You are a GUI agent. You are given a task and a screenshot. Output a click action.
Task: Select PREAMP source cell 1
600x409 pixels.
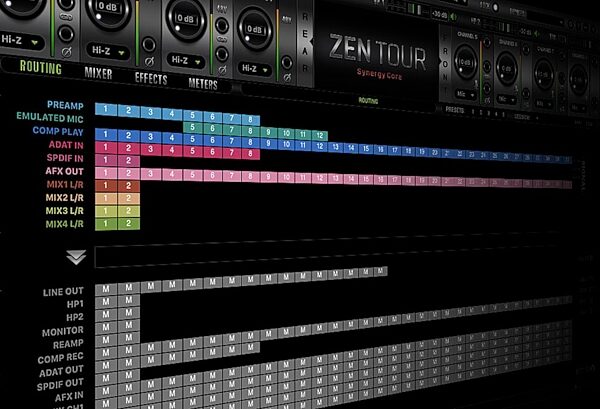click(106, 109)
